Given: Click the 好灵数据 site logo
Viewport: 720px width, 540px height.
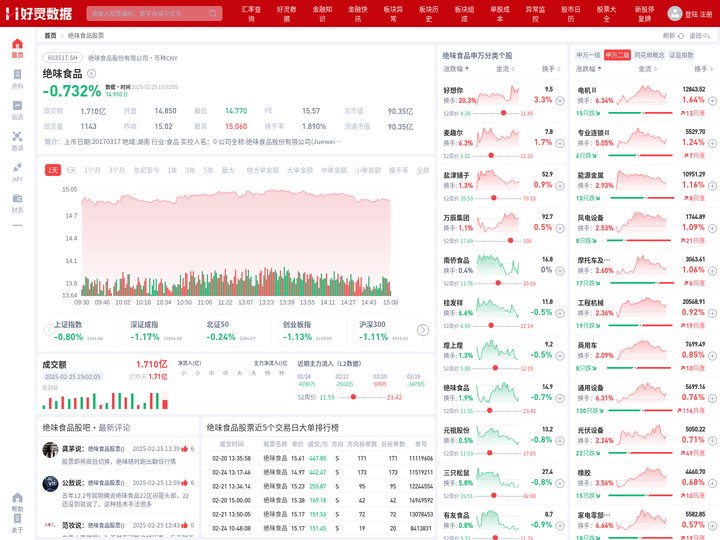Looking at the screenshot, I should point(39,13).
